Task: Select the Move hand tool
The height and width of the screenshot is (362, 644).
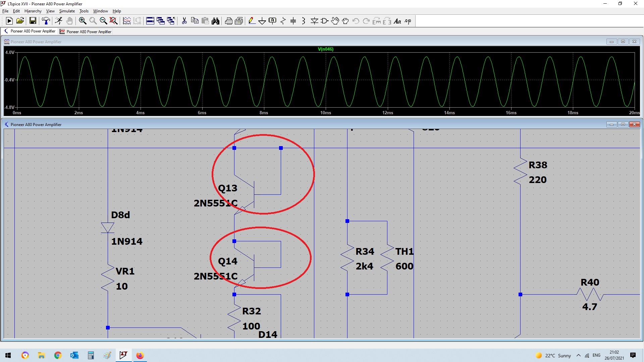Action: [335, 21]
